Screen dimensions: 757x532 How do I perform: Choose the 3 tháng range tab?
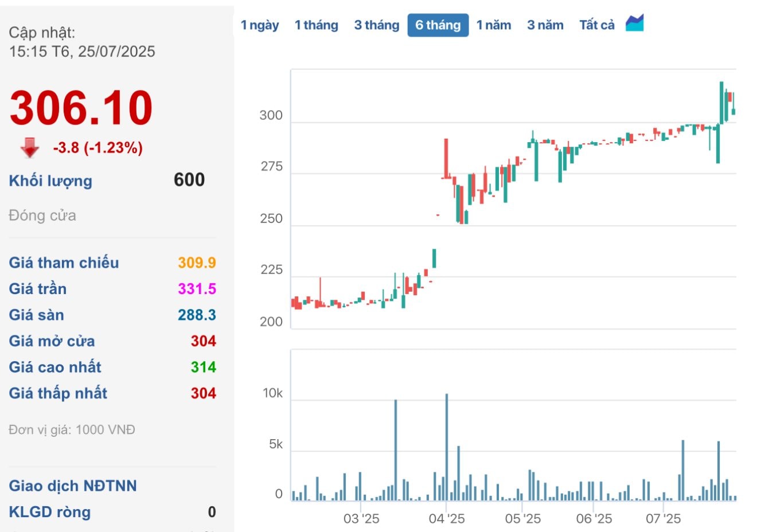coord(376,25)
